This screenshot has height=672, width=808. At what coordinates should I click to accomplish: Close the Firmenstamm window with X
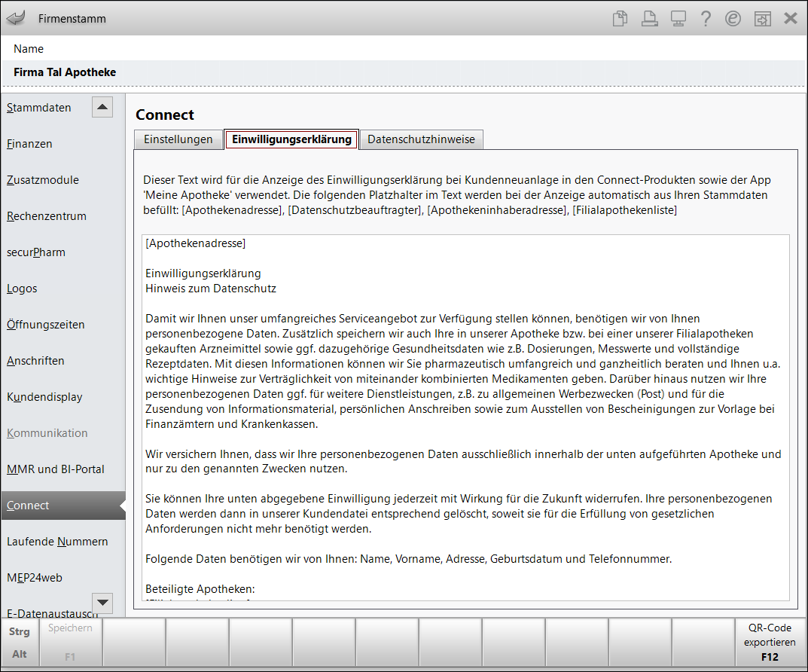click(791, 19)
